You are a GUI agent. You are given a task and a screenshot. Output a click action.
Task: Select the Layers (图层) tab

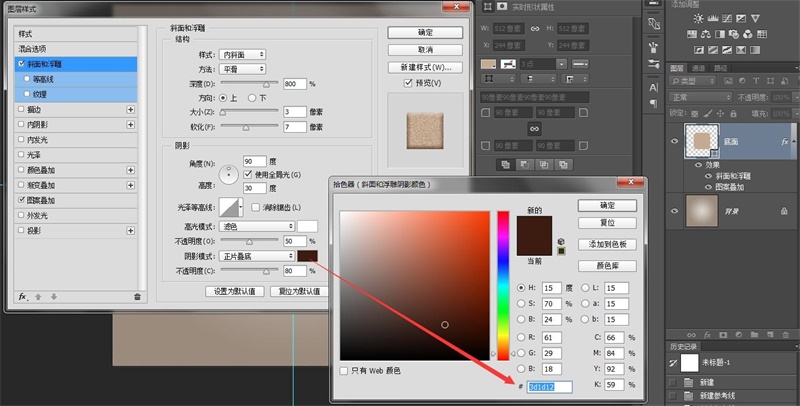coord(677,68)
